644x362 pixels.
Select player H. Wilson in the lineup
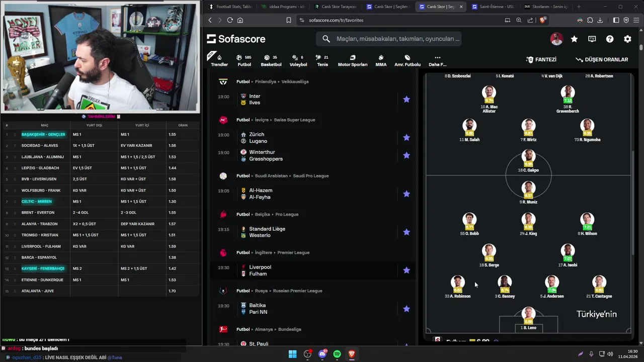(587, 224)
